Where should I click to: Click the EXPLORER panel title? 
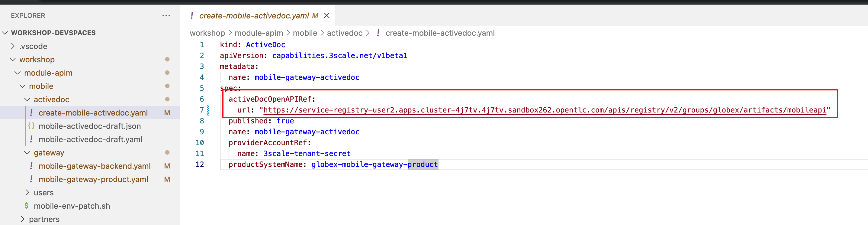point(28,15)
